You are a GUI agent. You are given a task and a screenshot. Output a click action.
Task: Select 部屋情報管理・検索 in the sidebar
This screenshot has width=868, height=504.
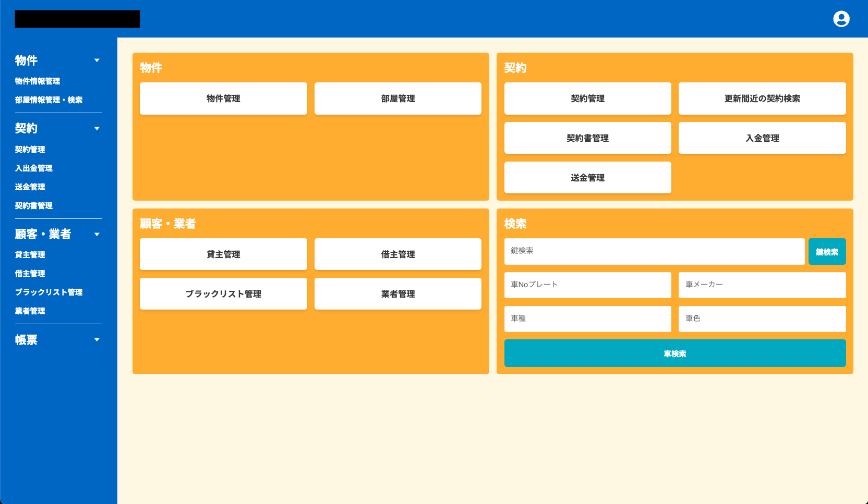(x=49, y=100)
